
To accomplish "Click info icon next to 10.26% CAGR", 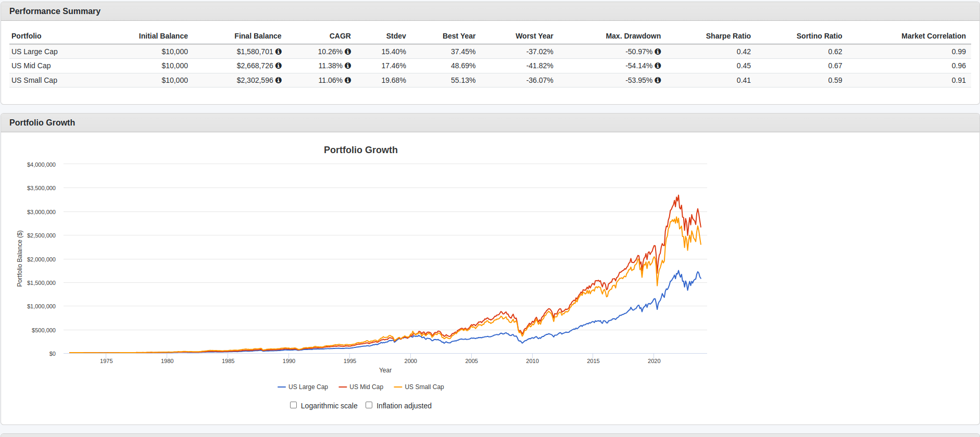I will [348, 52].
